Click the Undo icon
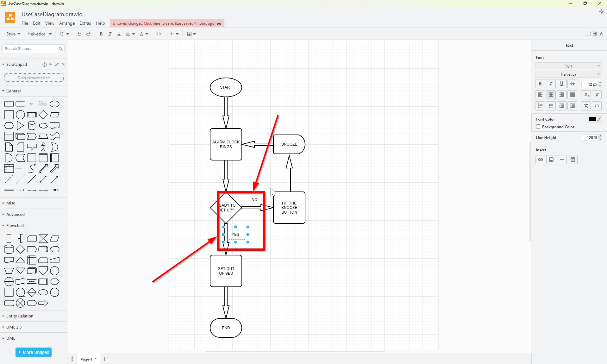This screenshot has width=607, height=364. coord(79,34)
